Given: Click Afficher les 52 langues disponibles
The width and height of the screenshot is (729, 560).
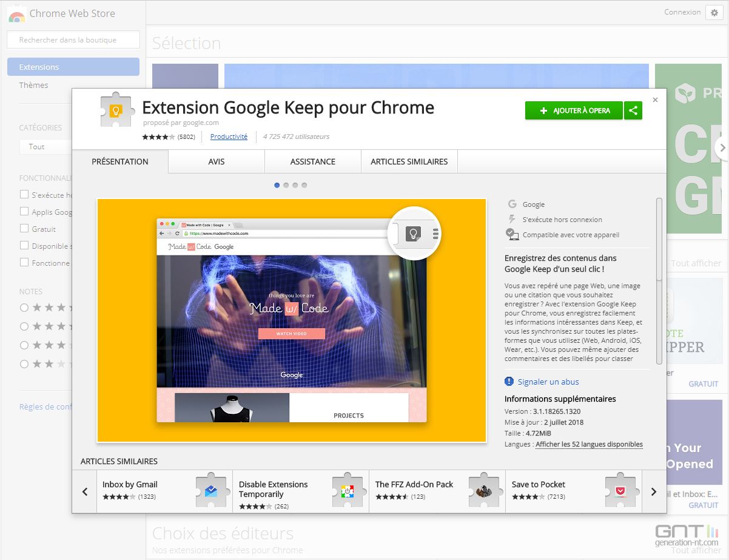Looking at the screenshot, I should click(589, 444).
